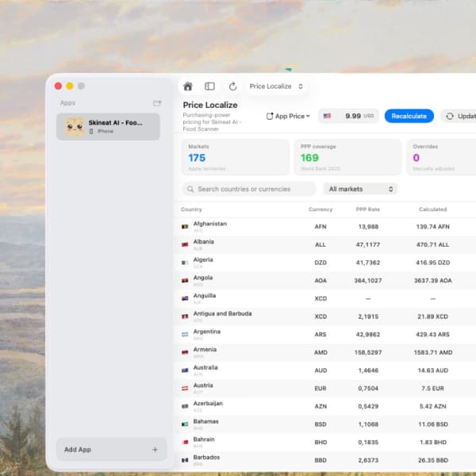Expand the App Price dropdown

tap(288, 117)
